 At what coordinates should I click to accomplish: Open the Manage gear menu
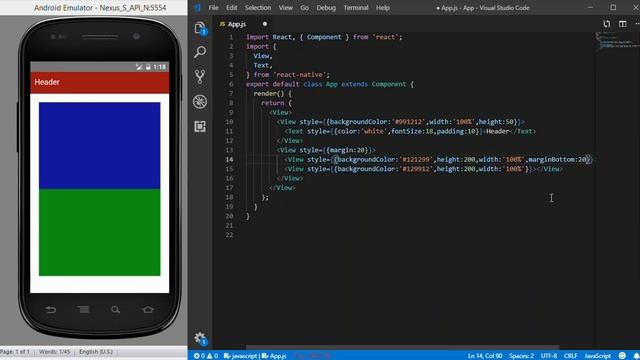coord(200,338)
